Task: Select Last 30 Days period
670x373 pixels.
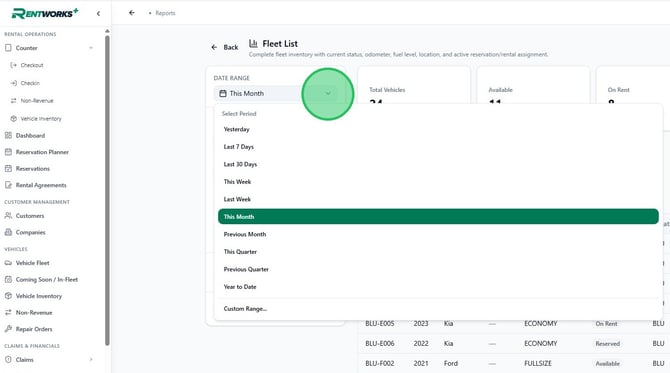Action: click(x=438, y=164)
